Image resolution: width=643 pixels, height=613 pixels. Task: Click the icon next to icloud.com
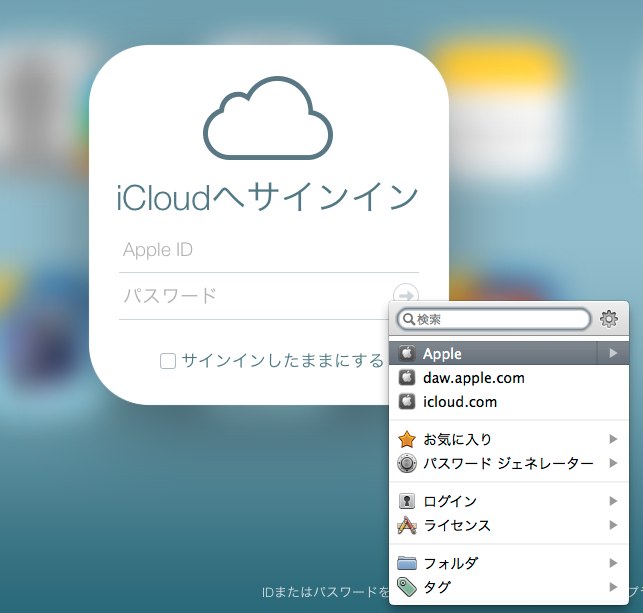(x=407, y=401)
